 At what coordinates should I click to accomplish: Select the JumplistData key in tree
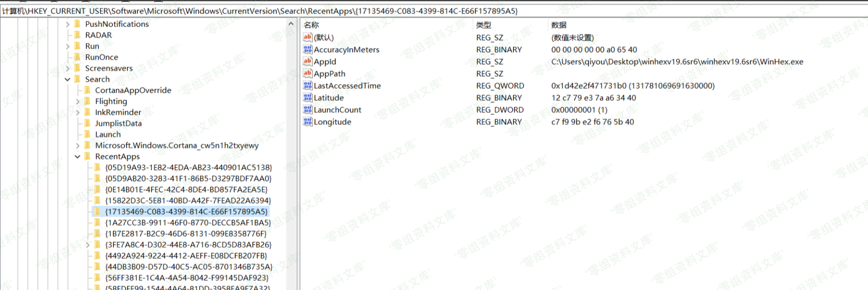[118, 123]
